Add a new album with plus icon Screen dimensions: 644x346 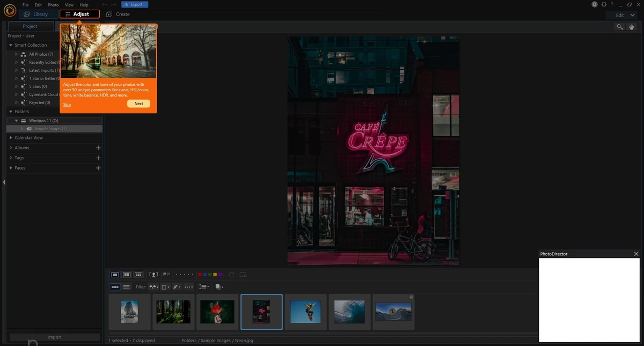(x=98, y=148)
